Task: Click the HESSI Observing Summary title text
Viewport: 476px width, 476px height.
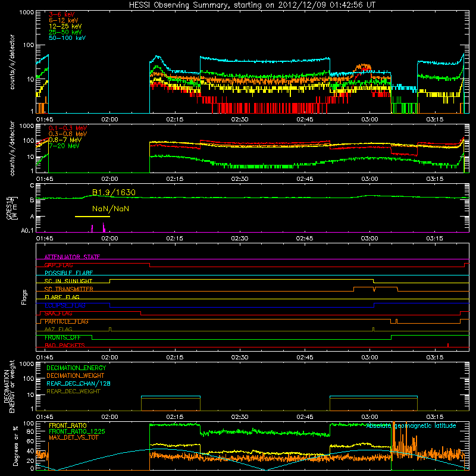Action: (252, 5)
